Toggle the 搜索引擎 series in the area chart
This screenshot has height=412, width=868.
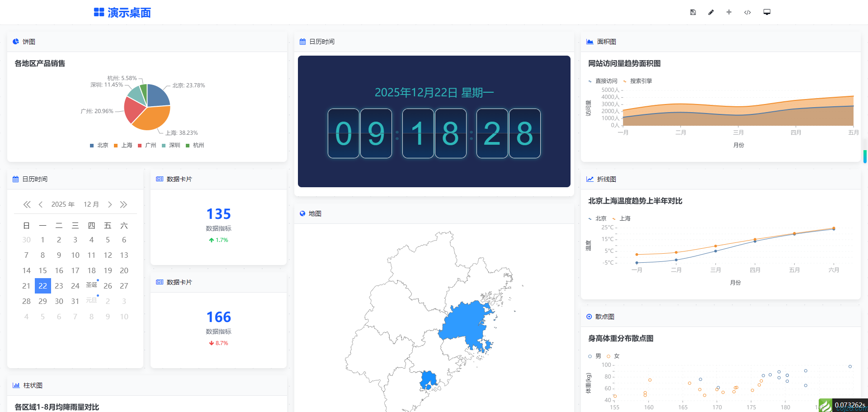tap(640, 81)
